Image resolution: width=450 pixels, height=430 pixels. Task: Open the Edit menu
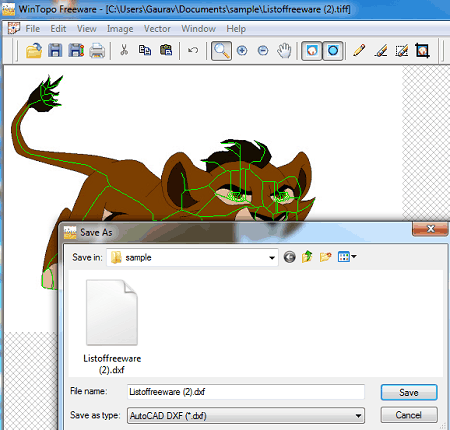58,29
